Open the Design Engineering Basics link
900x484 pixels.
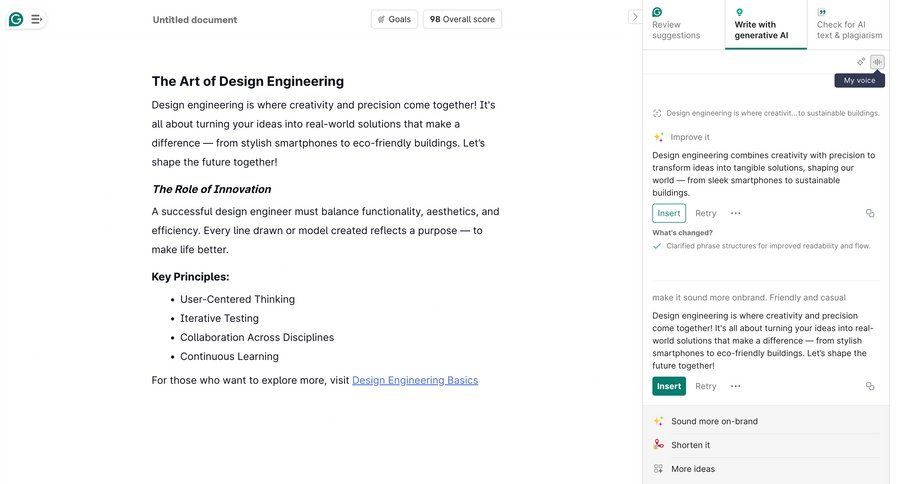click(x=415, y=380)
